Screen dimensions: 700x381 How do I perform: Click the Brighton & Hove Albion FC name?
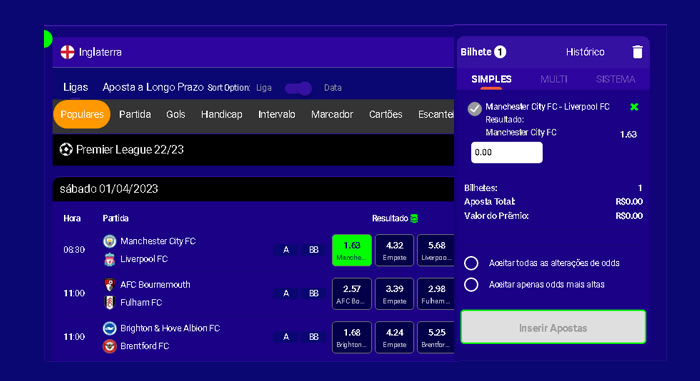170,328
